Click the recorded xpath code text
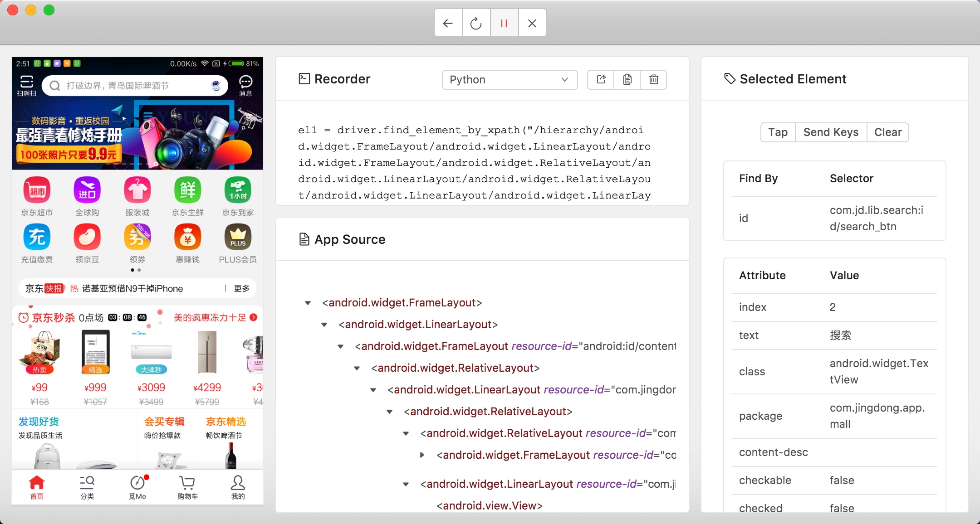Screen dimensions: 980x524 (x=475, y=163)
